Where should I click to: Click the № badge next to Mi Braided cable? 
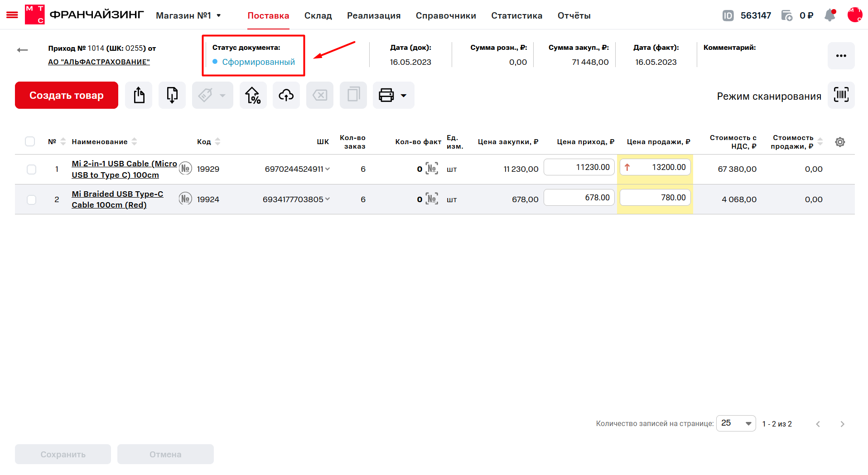click(x=185, y=199)
